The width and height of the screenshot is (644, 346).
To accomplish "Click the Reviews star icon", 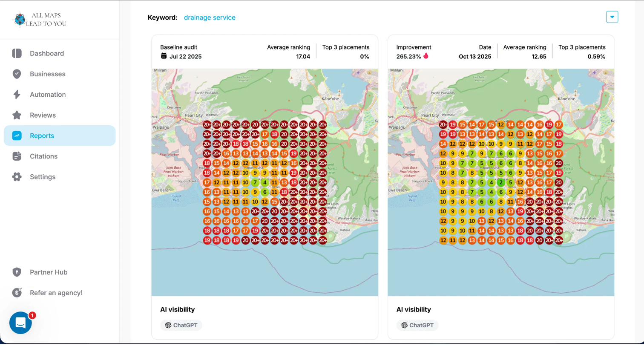I will click(17, 115).
